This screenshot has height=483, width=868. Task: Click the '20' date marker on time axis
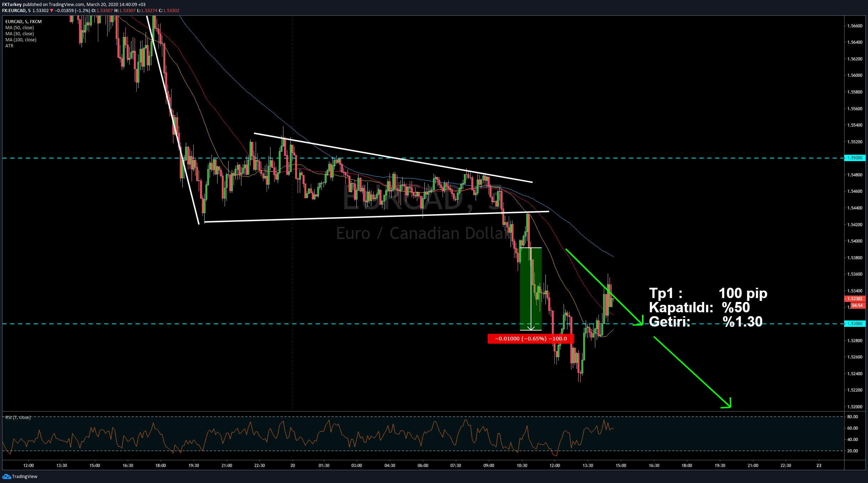[x=293, y=466]
